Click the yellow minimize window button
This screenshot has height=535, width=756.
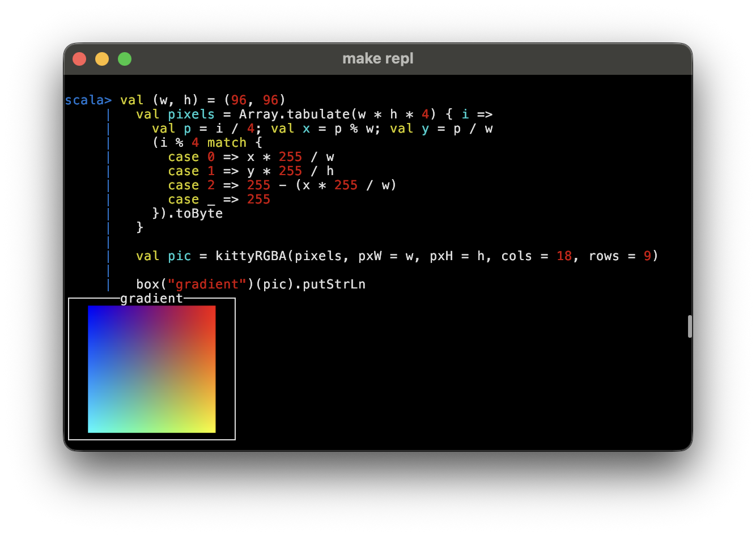(102, 59)
